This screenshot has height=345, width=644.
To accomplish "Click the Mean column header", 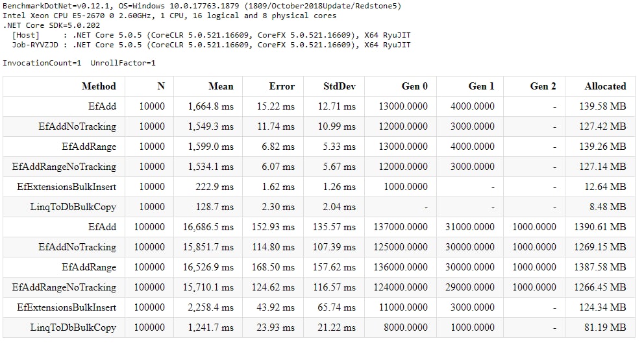I will click(x=221, y=86).
